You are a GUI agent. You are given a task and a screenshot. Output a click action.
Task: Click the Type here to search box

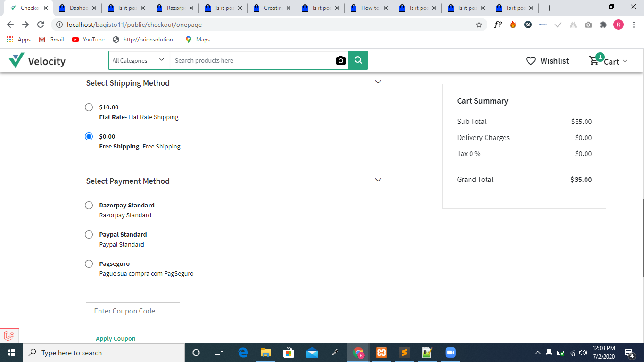point(104,353)
